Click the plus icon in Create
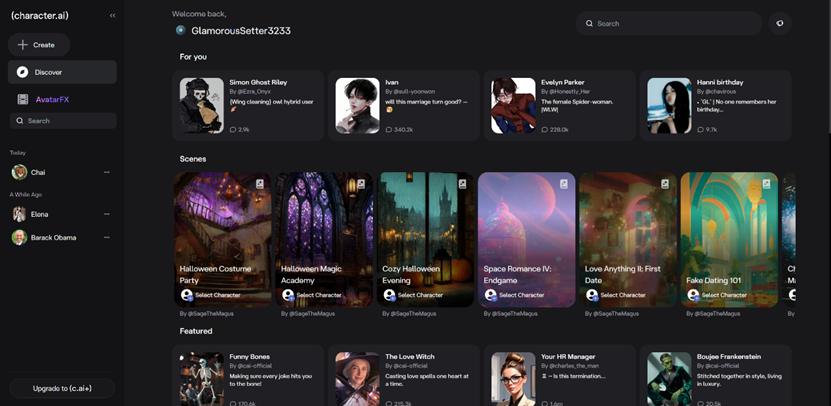 click(x=22, y=45)
